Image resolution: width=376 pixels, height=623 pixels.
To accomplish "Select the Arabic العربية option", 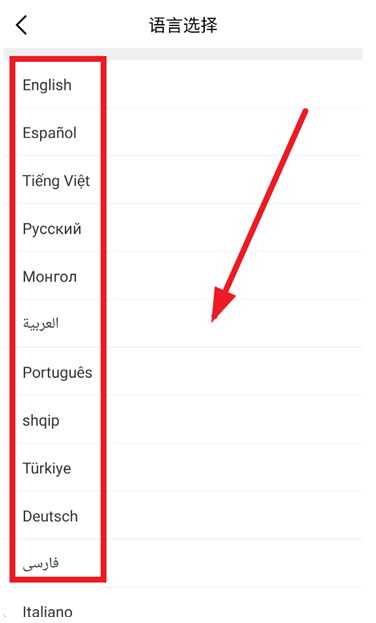I will 183,324.
